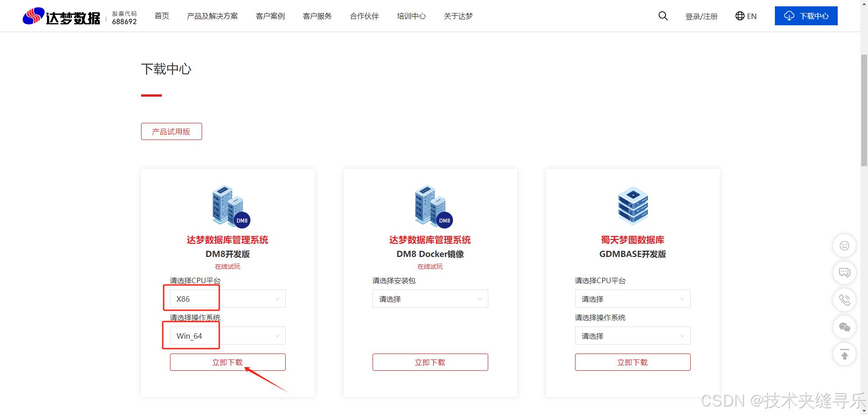This screenshot has height=415, width=868.
Task: Open 合作伙伴 menu
Action: pyautogui.click(x=364, y=16)
